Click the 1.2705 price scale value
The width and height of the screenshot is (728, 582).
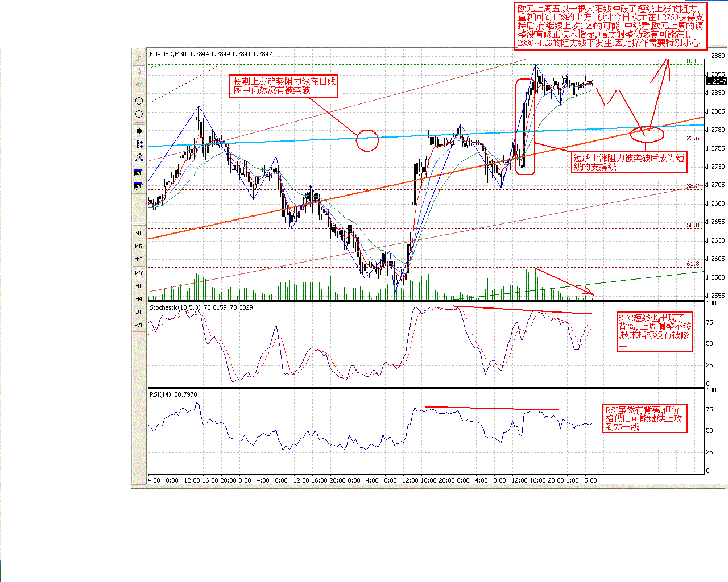[717, 185]
